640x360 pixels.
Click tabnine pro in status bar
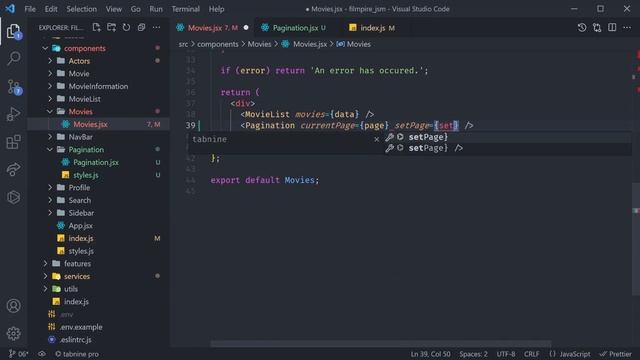click(77, 354)
